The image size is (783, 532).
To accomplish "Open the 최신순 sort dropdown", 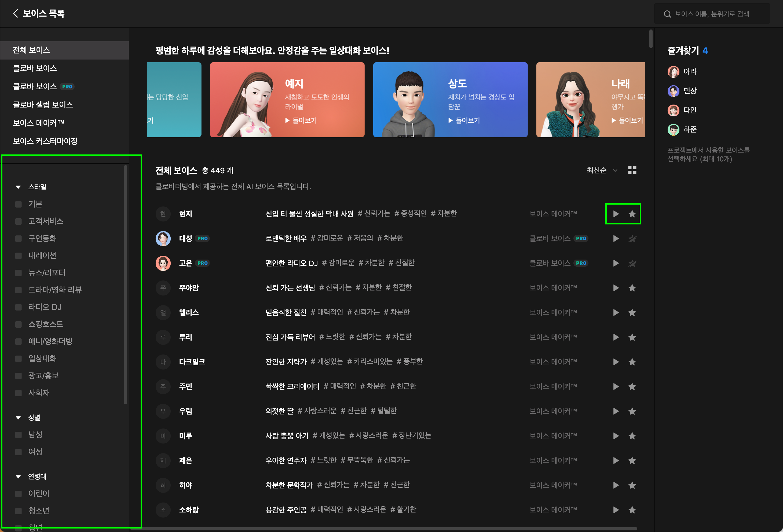I will click(602, 170).
